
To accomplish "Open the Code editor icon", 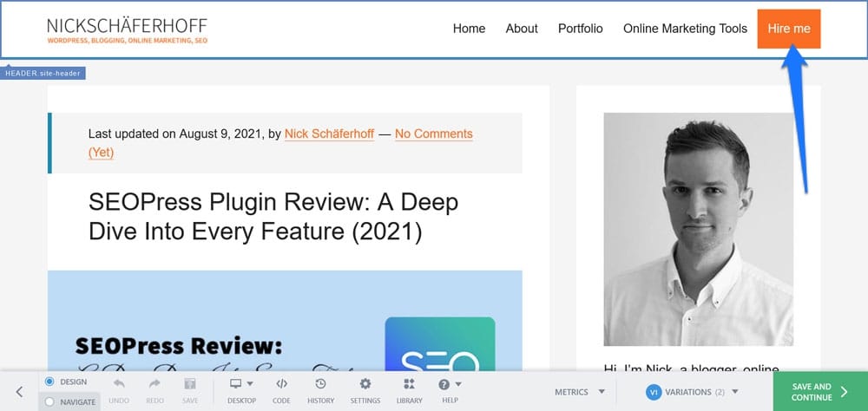I will (x=281, y=384).
